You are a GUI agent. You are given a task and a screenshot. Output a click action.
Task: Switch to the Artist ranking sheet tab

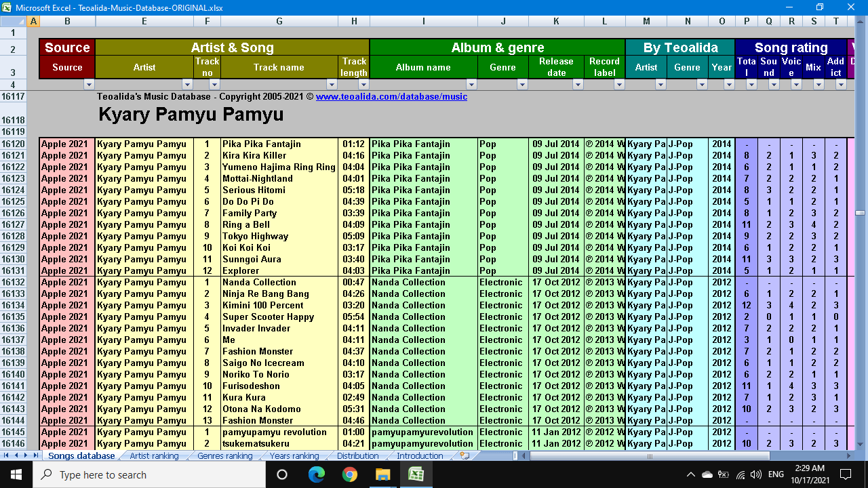(x=154, y=455)
